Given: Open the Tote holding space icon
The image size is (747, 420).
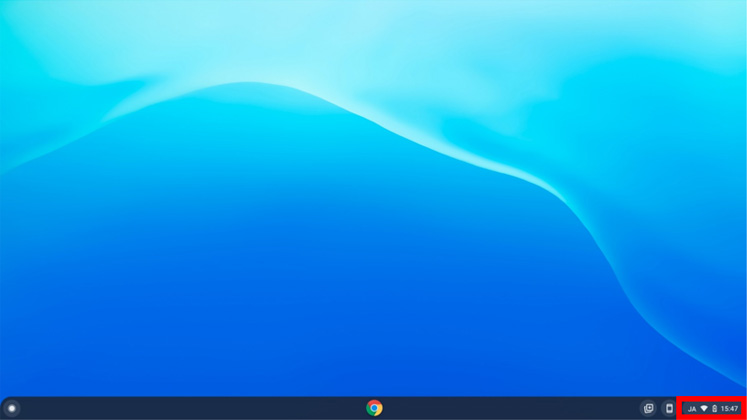Looking at the screenshot, I should 648,408.
